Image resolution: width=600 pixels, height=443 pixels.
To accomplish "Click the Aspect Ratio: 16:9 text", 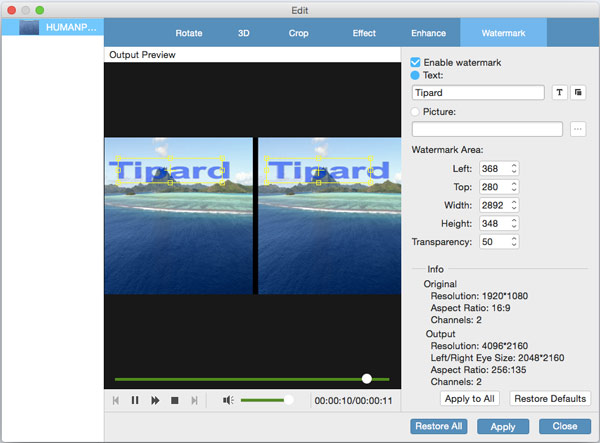I will [x=470, y=308].
